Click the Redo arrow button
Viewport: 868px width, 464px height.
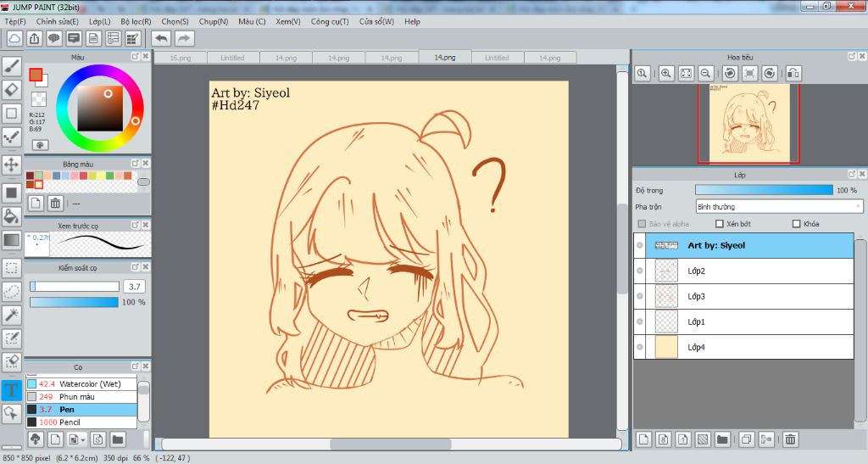[184, 38]
